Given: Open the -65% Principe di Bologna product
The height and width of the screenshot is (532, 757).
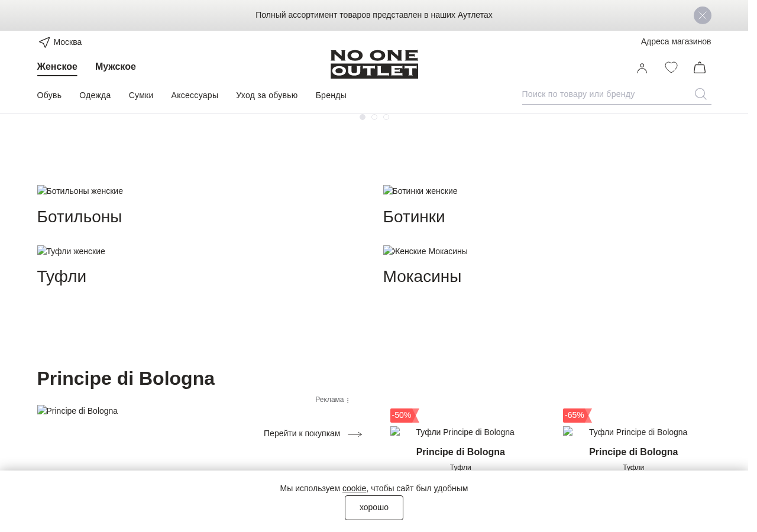Looking at the screenshot, I should click(633, 452).
